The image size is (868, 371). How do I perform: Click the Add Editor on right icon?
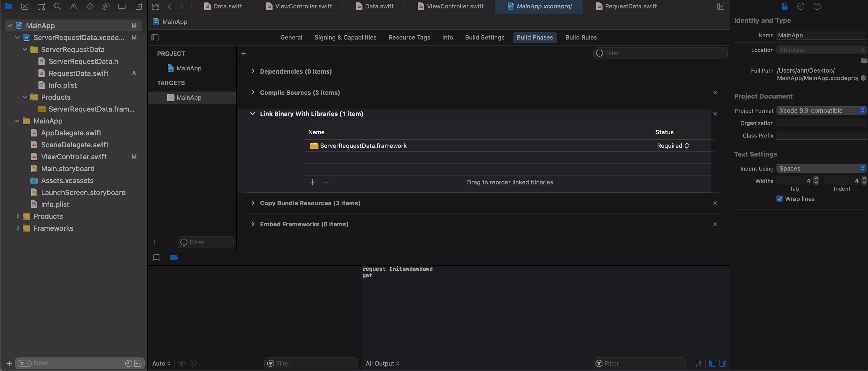720,6
